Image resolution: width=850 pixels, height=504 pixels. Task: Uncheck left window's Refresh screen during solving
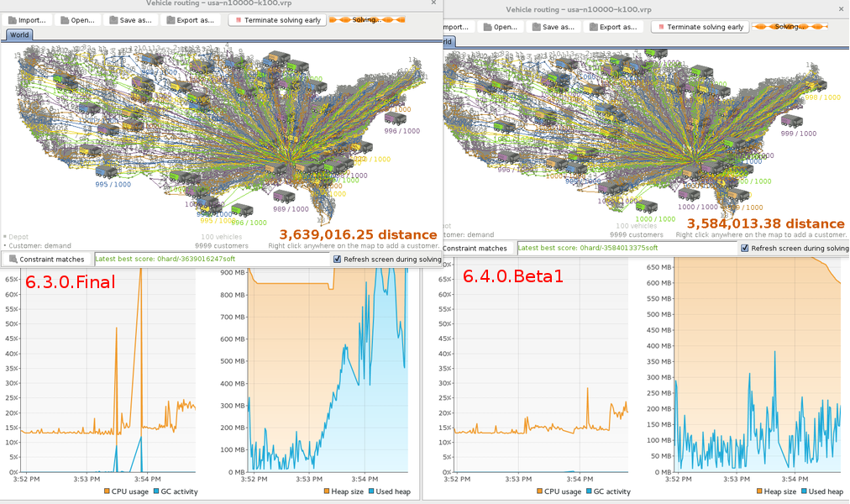pos(338,260)
